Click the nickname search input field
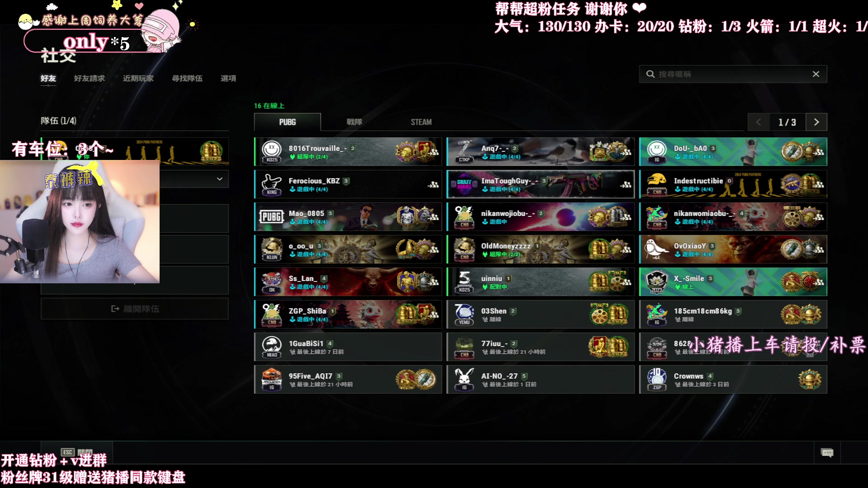The width and height of the screenshot is (868, 488). point(733,74)
